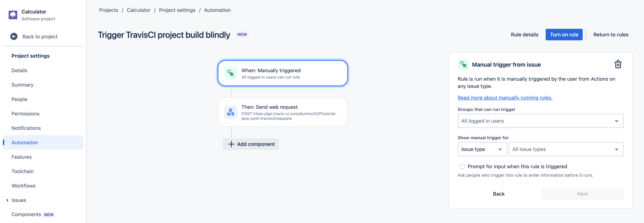Click the webhook icon in Send web request
The image size is (644, 223).
pyautogui.click(x=230, y=112)
